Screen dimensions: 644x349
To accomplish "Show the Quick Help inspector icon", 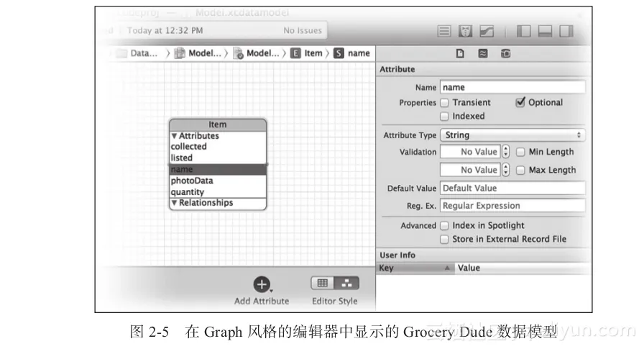I will (483, 53).
